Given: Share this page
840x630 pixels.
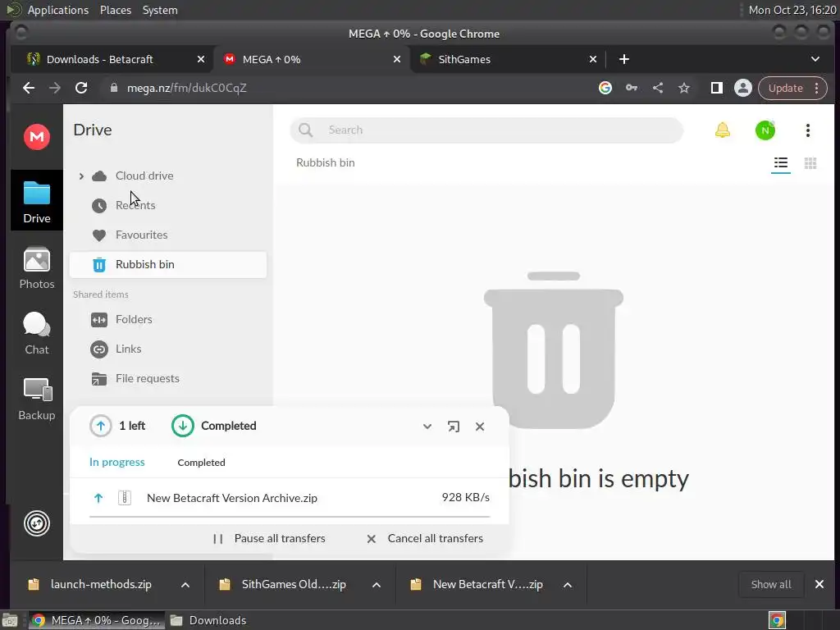Looking at the screenshot, I should 657,88.
